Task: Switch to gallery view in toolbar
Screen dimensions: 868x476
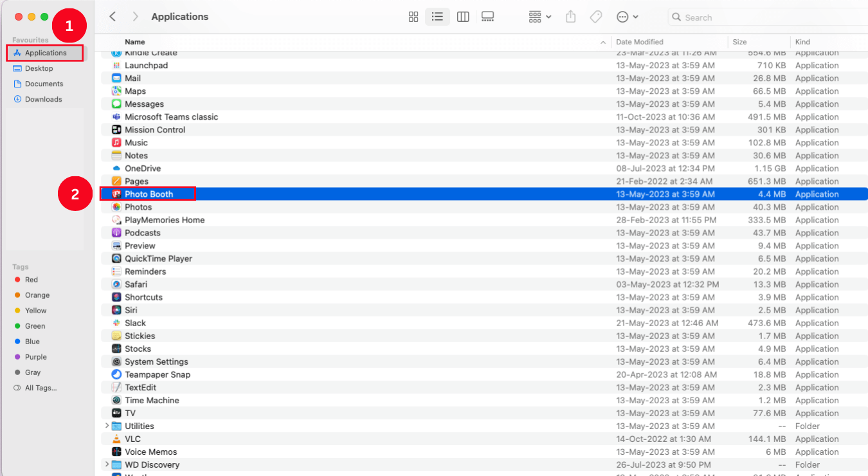Action: tap(488, 17)
